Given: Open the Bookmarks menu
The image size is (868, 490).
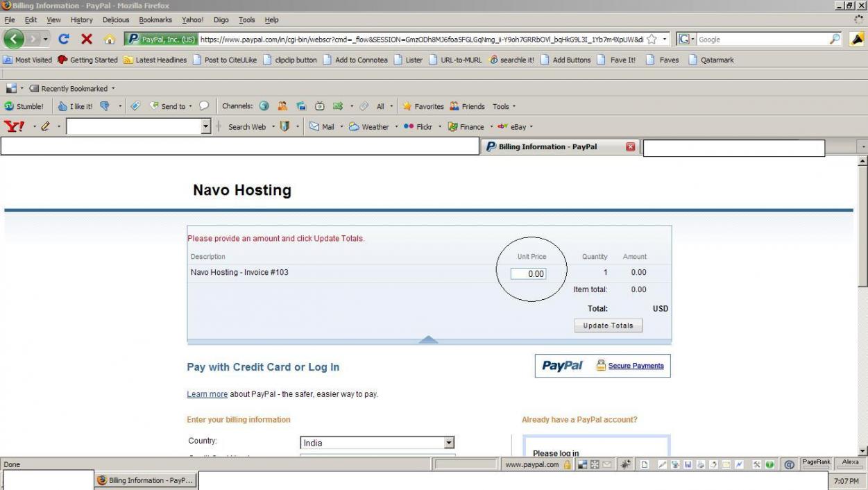Looking at the screenshot, I should pyautogui.click(x=155, y=20).
